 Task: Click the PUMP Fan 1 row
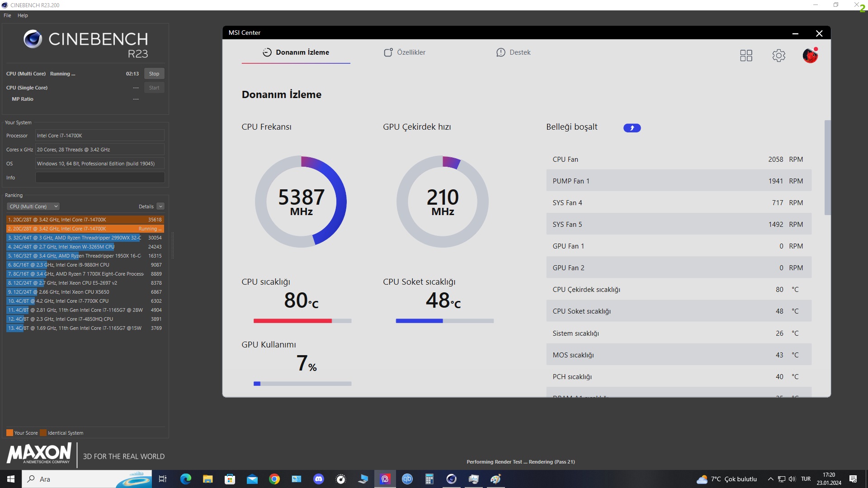point(679,181)
